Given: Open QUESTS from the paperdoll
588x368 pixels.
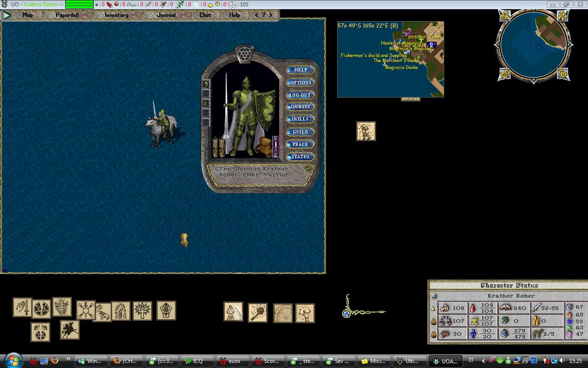Looking at the screenshot, I should tap(300, 107).
